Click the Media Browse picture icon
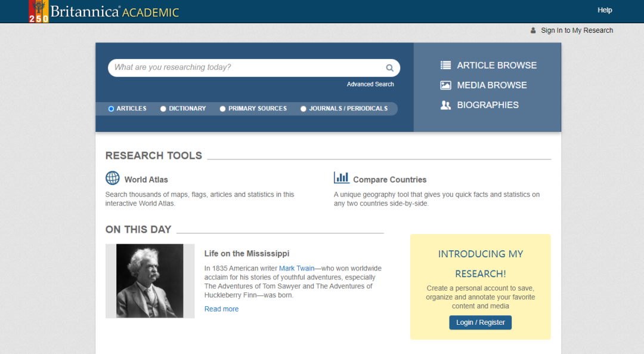 (x=445, y=85)
